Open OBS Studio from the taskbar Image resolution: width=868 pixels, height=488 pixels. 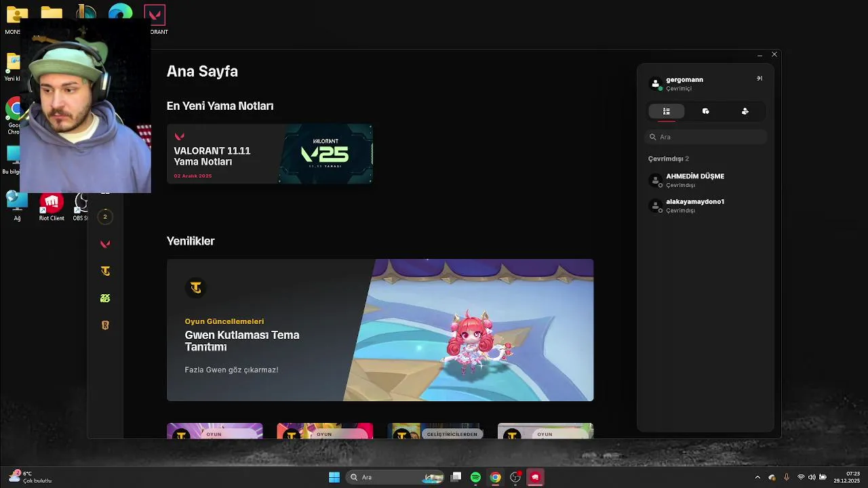coord(515,477)
